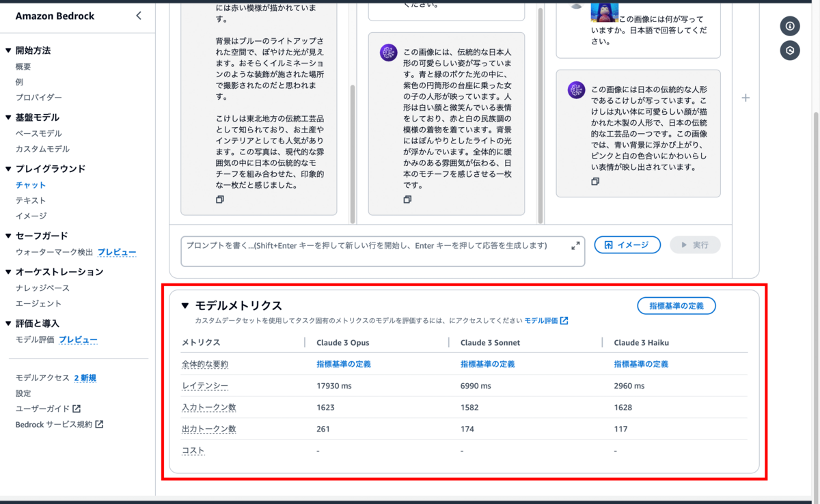This screenshot has height=504, width=820.
Task: Click the 入力トークン数 metric label
Action: pos(208,408)
